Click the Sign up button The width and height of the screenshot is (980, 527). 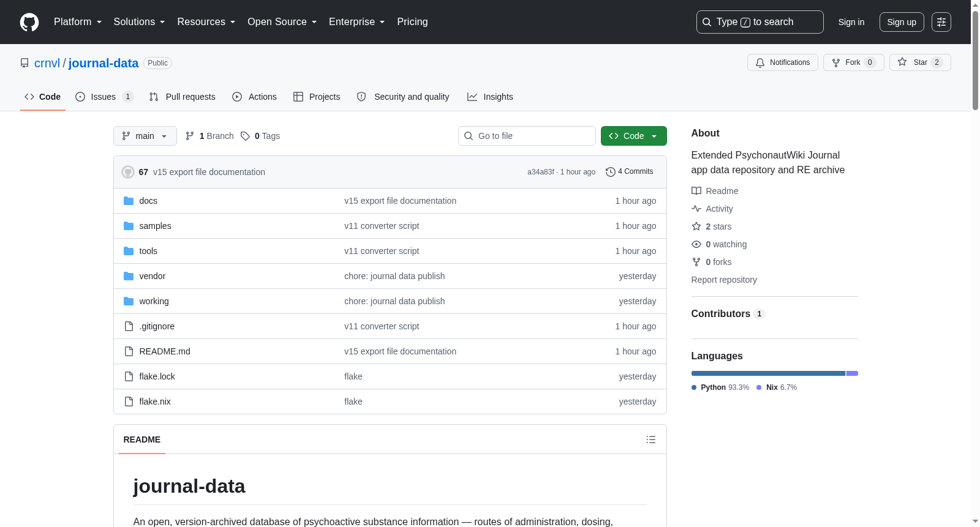(x=902, y=22)
